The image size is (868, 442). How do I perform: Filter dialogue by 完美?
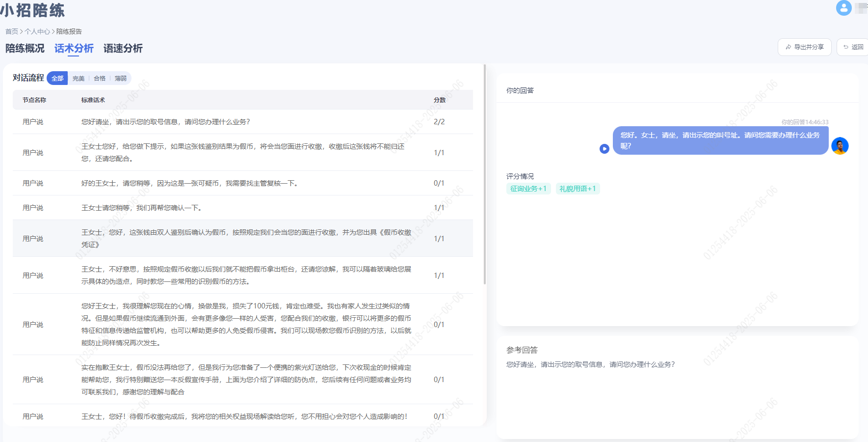click(x=79, y=78)
